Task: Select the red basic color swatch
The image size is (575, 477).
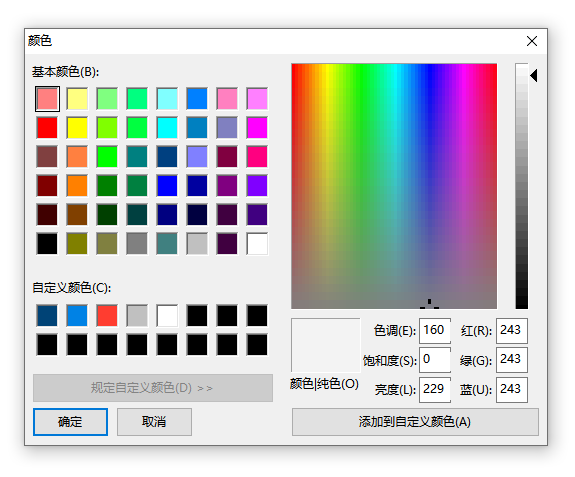Action: click(x=47, y=128)
